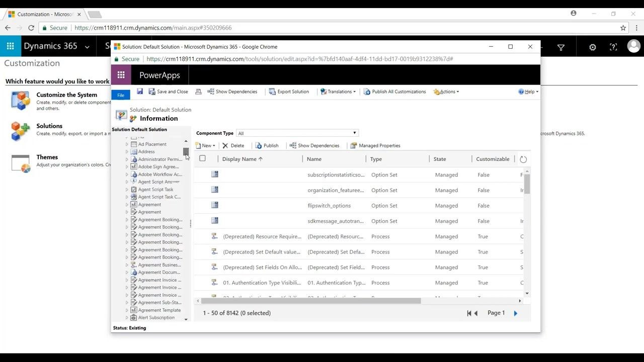This screenshot has height=362, width=644.
Task: Click the Chrome back arrow in main window
Action: click(8, 28)
